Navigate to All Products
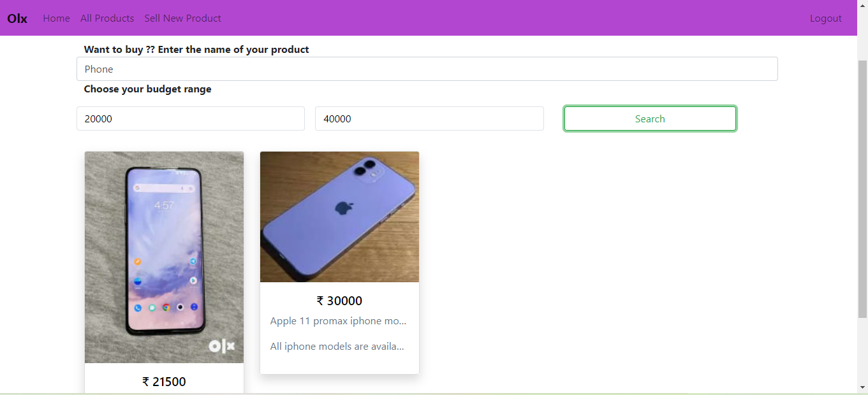Screen dimensions: 868x395 coord(107,18)
